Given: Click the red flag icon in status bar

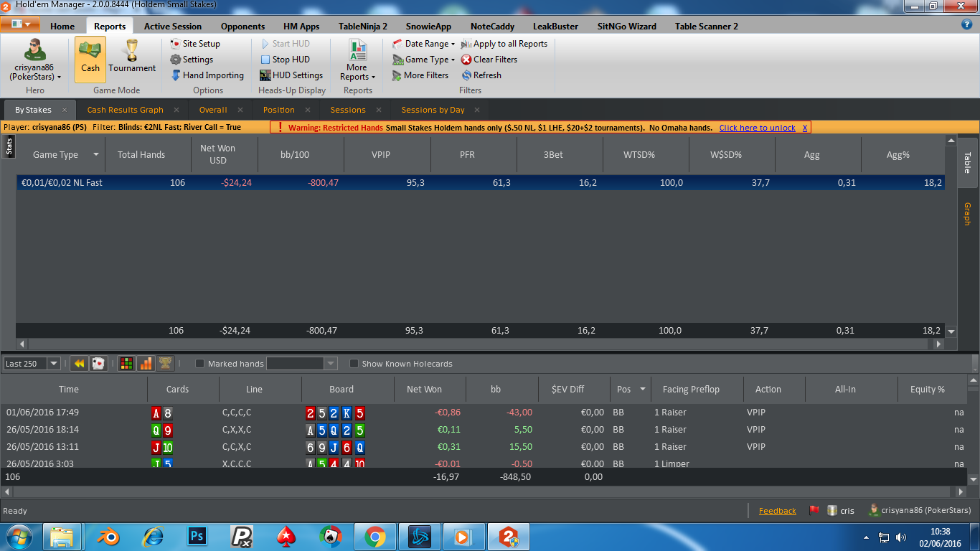Looking at the screenshot, I should (814, 511).
